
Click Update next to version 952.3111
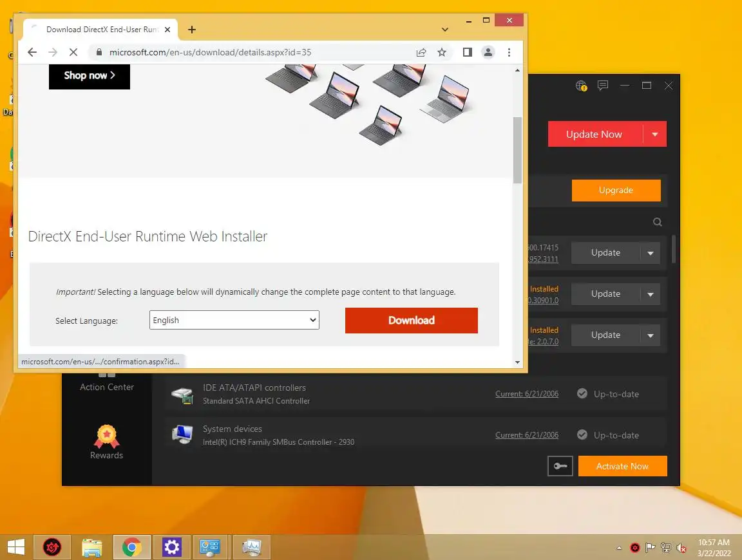(x=605, y=253)
